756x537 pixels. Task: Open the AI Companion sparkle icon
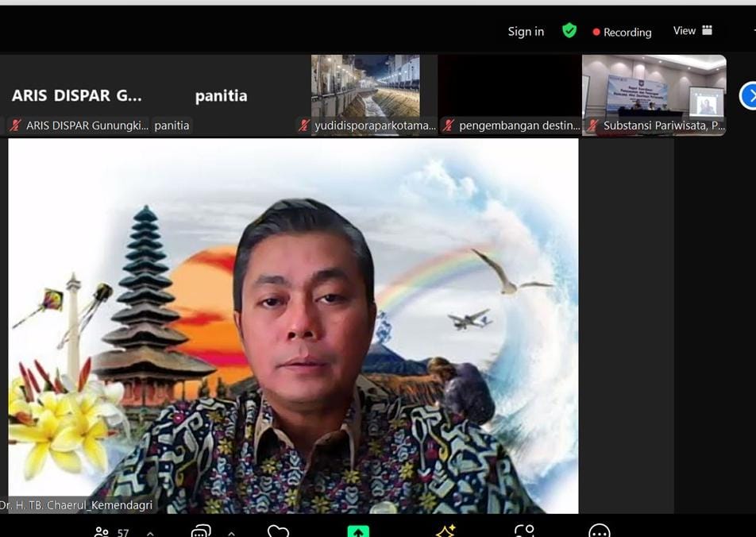(x=445, y=531)
